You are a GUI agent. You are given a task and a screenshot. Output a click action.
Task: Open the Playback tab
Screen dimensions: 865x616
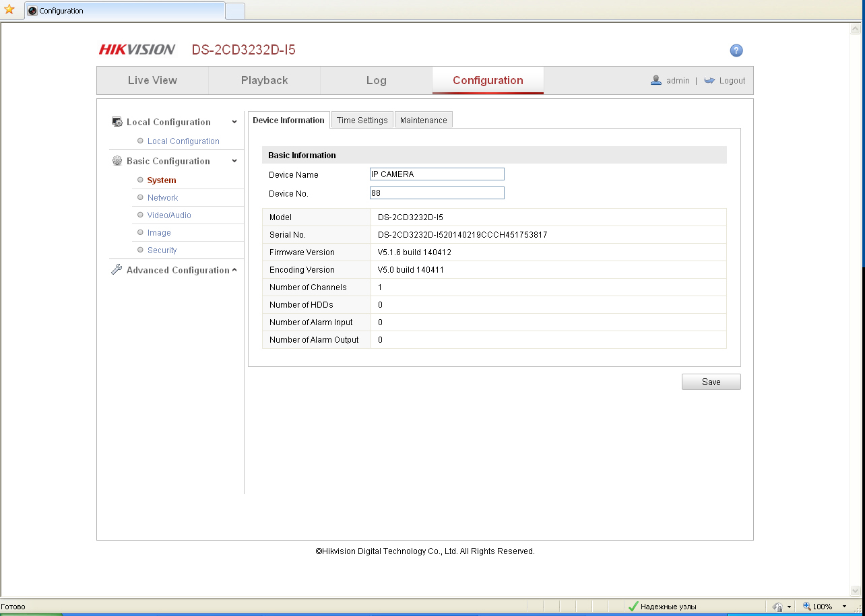(264, 80)
